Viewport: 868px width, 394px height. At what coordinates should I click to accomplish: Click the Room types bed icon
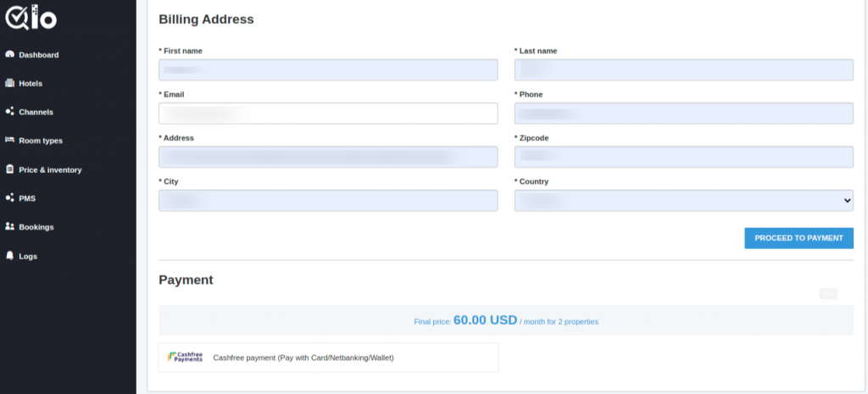(9, 140)
